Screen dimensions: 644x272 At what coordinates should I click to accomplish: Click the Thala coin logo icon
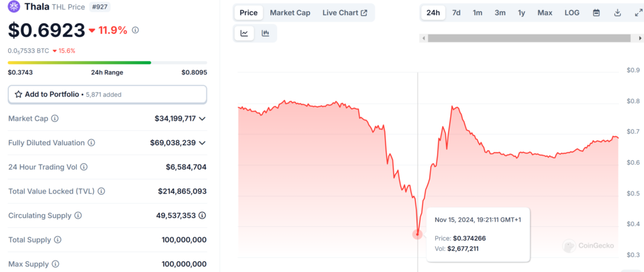tap(14, 6)
